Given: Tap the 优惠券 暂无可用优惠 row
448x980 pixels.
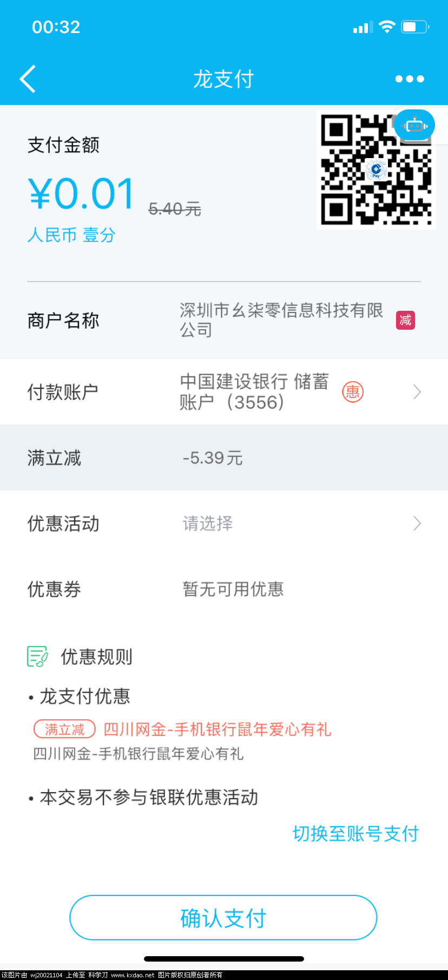Looking at the screenshot, I should 224,589.
